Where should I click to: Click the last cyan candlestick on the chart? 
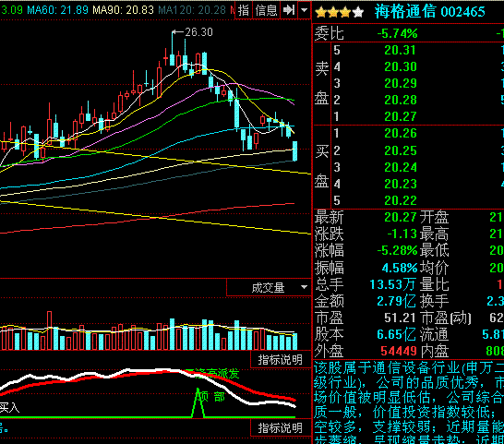tap(294, 151)
